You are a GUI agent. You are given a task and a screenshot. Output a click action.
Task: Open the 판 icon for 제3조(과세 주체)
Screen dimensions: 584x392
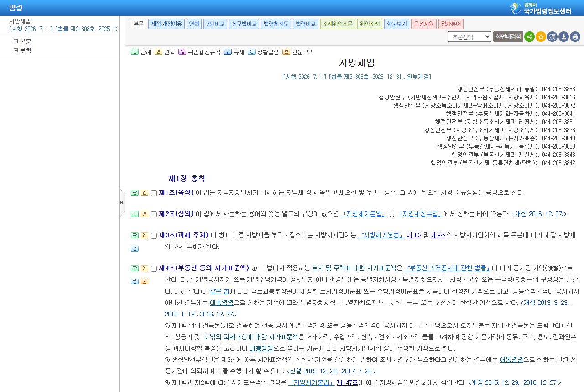(x=135, y=235)
